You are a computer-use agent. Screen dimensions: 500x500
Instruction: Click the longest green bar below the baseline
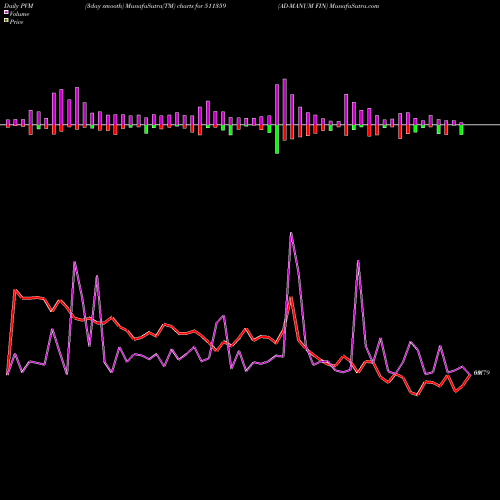(x=277, y=139)
